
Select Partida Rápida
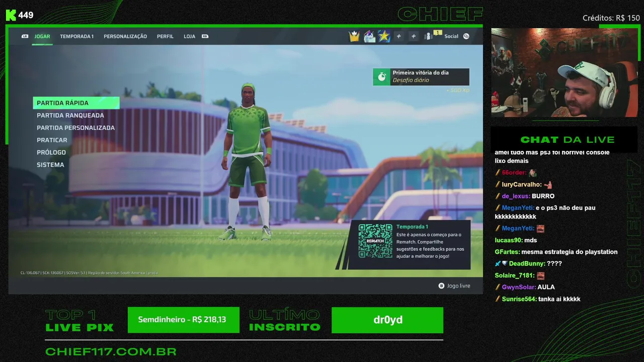tap(76, 103)
